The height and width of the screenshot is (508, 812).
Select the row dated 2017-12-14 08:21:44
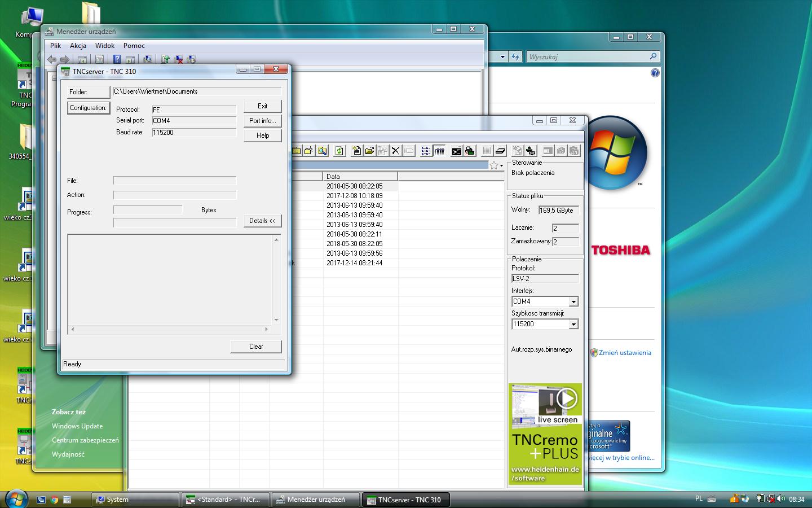coord(354,262)
